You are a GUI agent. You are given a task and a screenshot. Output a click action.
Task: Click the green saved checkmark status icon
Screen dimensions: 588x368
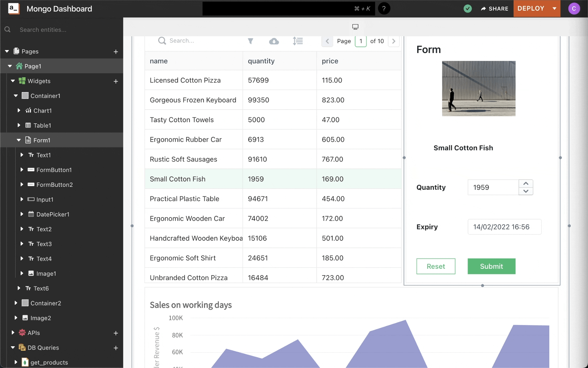coord(468,9)
